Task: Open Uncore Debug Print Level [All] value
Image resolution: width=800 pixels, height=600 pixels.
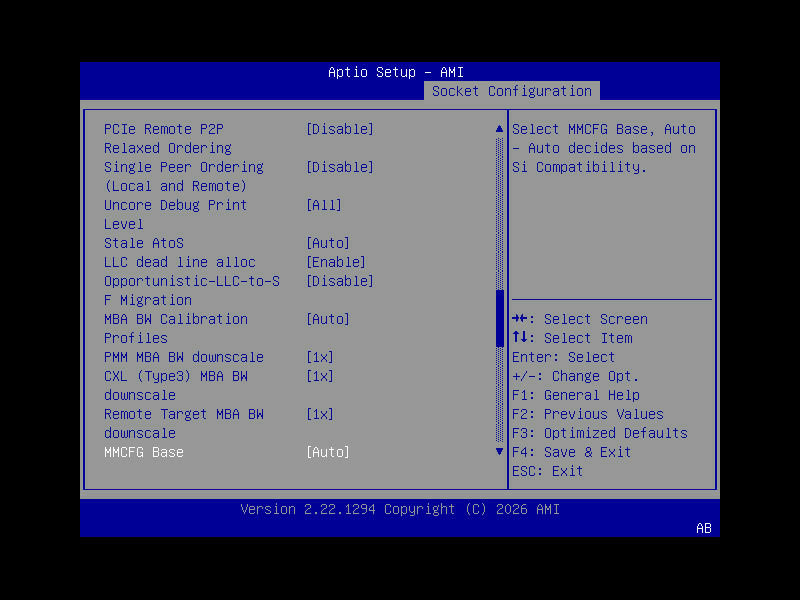Action: tap(324, 205)
